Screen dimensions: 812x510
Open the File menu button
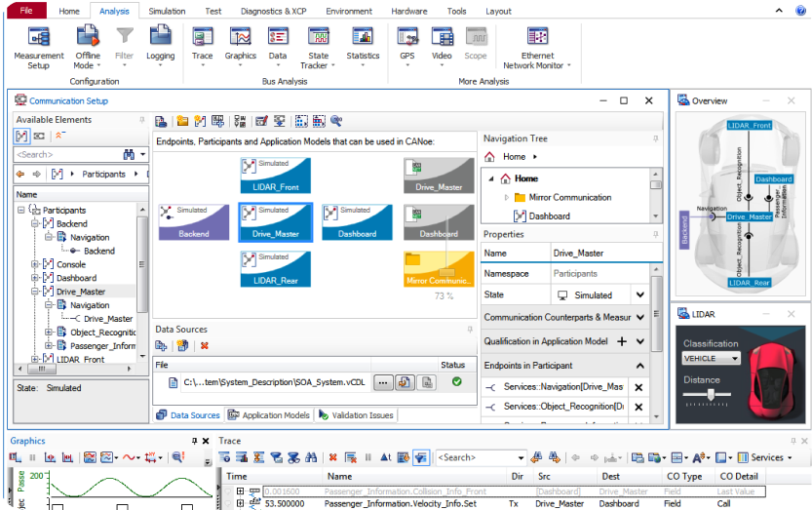25,11
